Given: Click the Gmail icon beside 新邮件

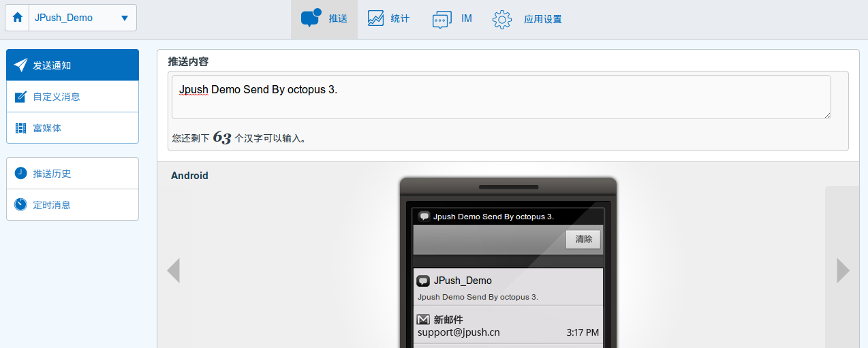Looking at the screenshot, I should click(423, 319).
